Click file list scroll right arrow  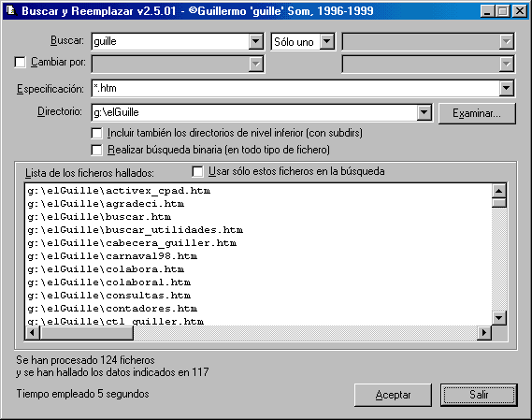pos(484,333)
